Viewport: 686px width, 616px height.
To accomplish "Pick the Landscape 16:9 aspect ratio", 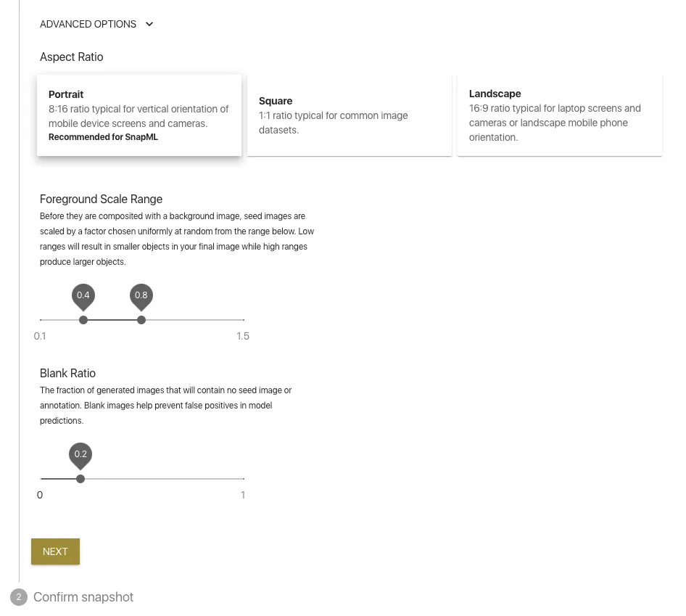I will (560, 115).
